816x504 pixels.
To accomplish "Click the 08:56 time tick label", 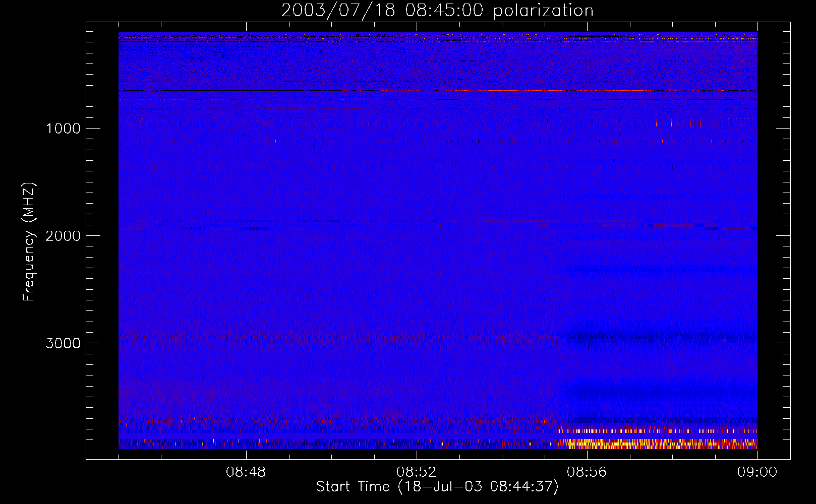I will pyautogui.click(x=587, y=472).
